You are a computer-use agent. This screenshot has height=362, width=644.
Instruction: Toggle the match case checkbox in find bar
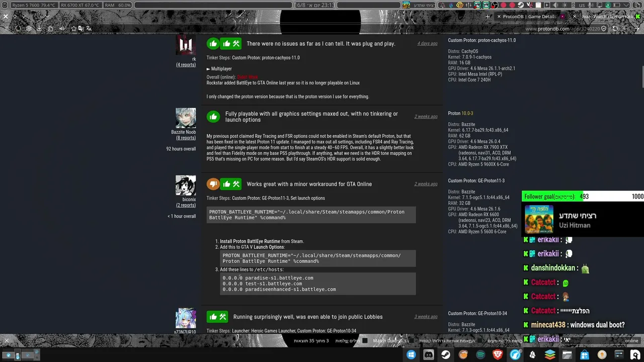coord(480,341)
